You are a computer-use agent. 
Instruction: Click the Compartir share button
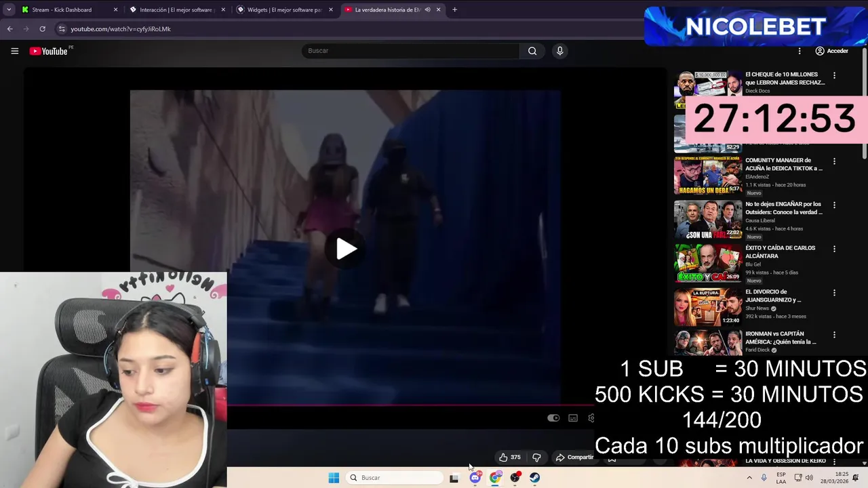click(574, 457)
